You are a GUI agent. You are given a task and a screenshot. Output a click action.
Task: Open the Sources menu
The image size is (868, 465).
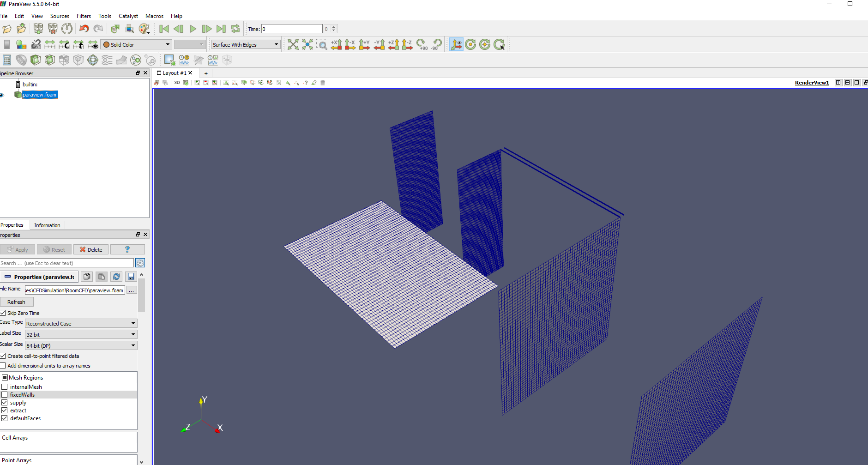60,16
